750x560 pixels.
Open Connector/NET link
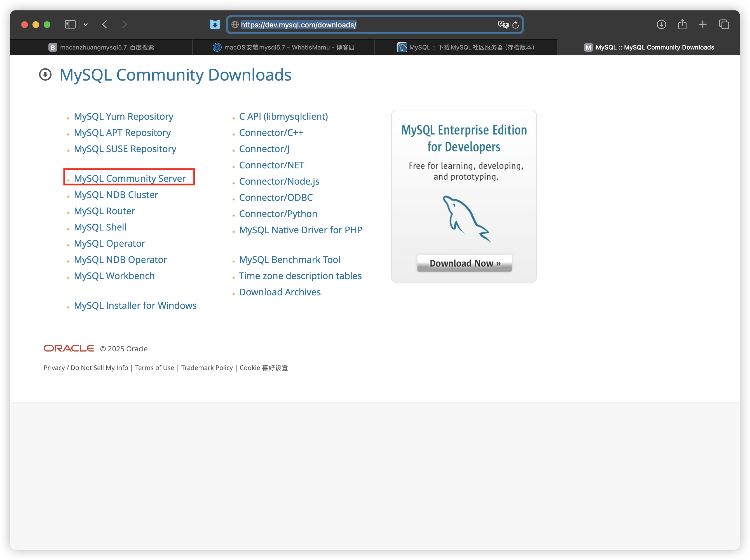click(x=271, y=165)
